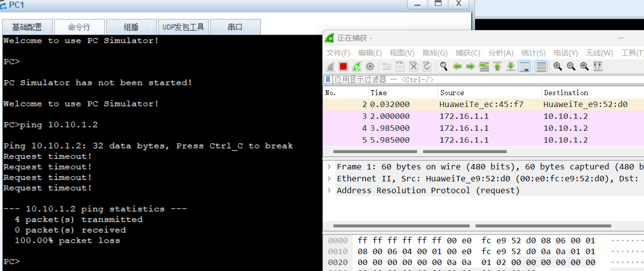This screenshot has width=644, height=271.
Task: Expand the Frame 1 details row
Action: coord(329,167)
